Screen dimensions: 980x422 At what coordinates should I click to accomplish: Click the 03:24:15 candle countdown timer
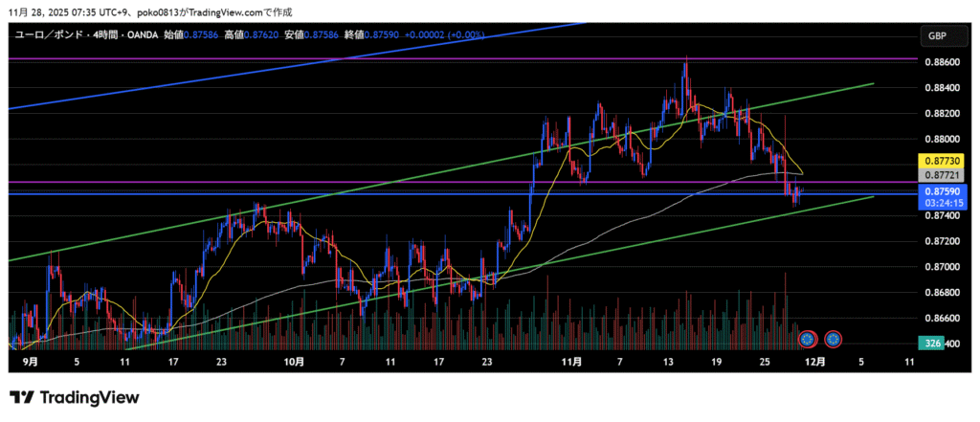938,203
